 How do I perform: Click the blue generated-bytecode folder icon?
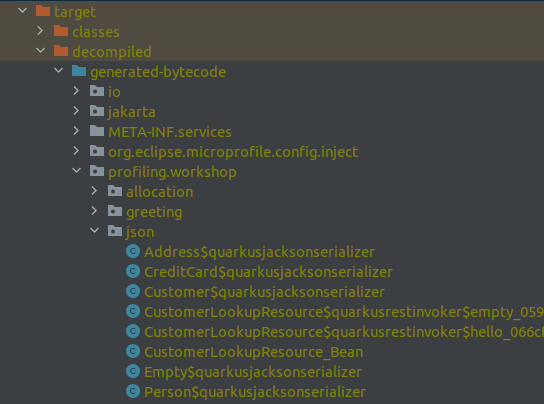[79, 71]
